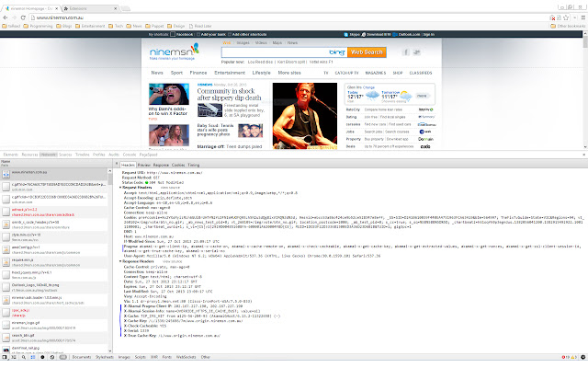Select the search_btn.gif request row

click(x=55, y=338)
